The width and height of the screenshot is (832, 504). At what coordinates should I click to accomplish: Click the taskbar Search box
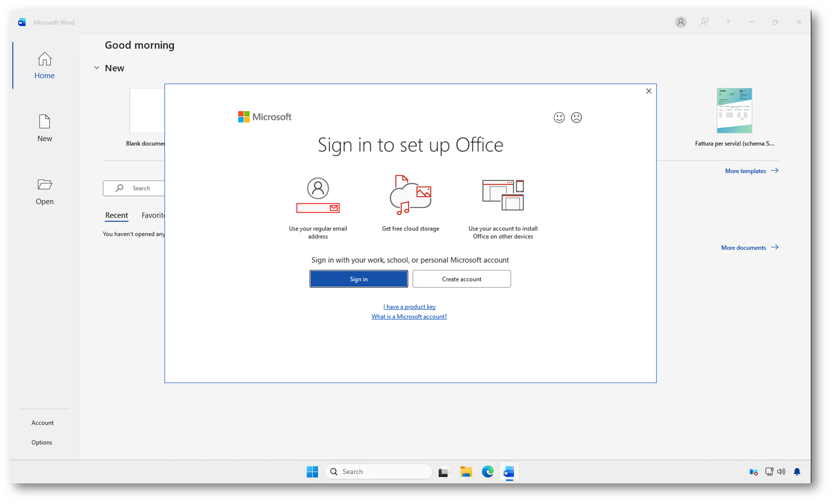coord(378,472)
